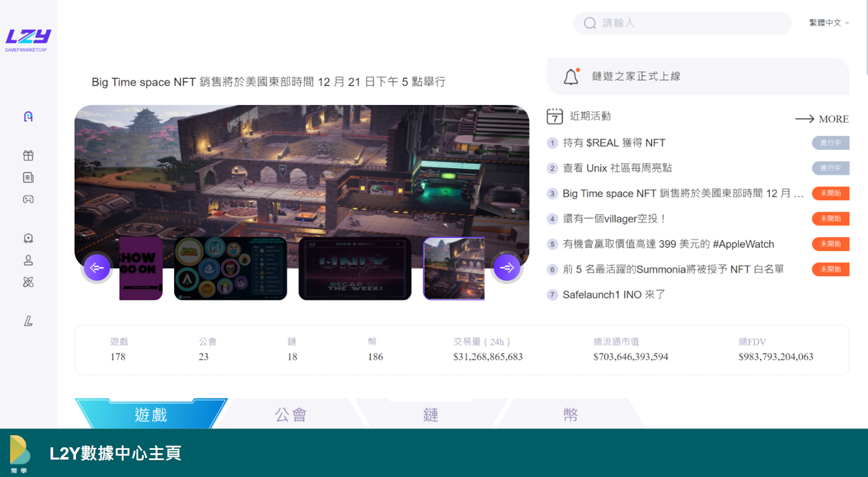The height and width of the screenshot is (477, 868).
Task: Click 進行中 badge for $REAL activity
Action: point(831,143)
